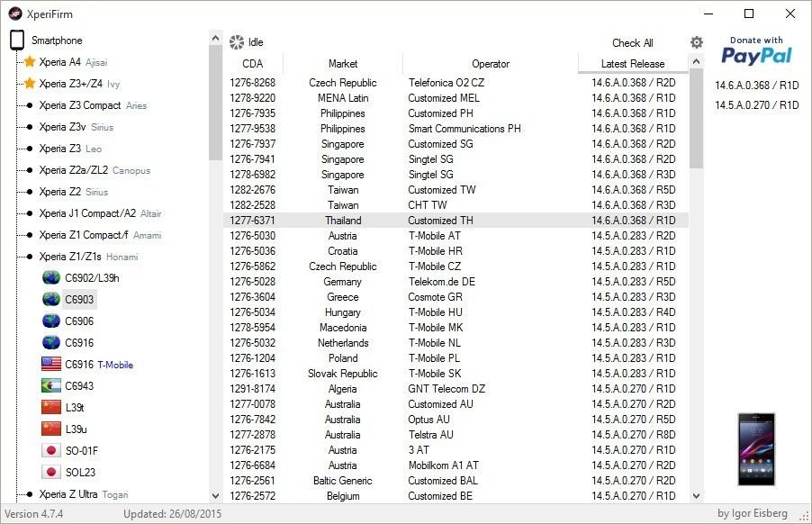Select CDA 1276-7941 Singtel SG row
Screen dimensions: 812x524
click(456, 159)
